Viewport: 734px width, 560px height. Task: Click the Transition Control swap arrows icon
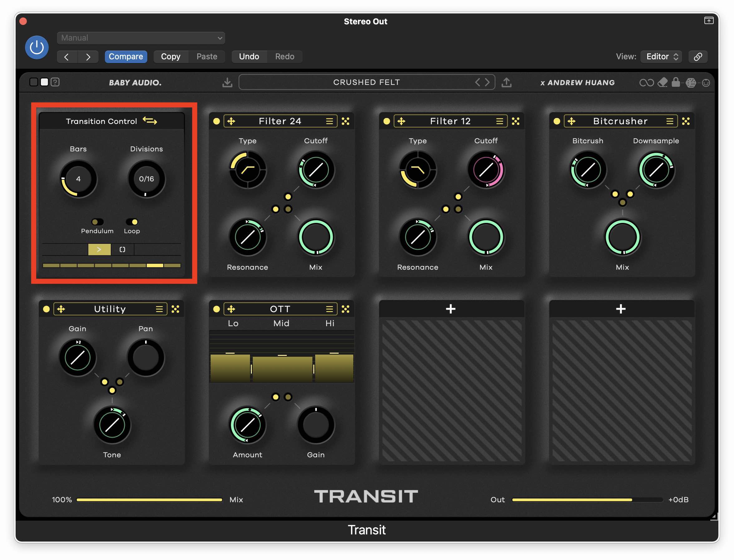[150, 121]
